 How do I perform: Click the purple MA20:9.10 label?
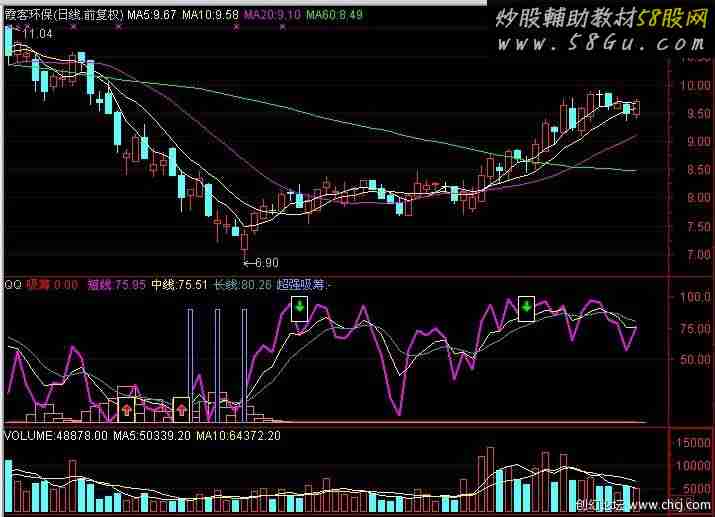click(x=272, y=15)
